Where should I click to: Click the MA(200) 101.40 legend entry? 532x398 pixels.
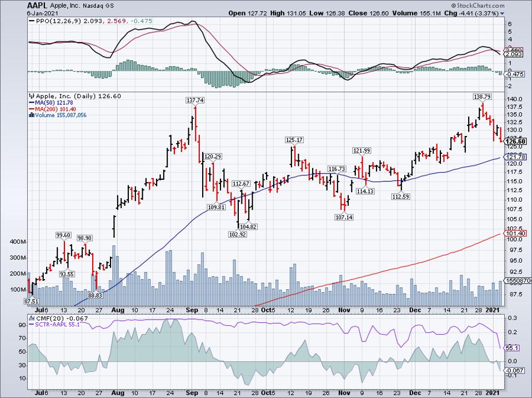pyautogui.click(x=53, y=109)
